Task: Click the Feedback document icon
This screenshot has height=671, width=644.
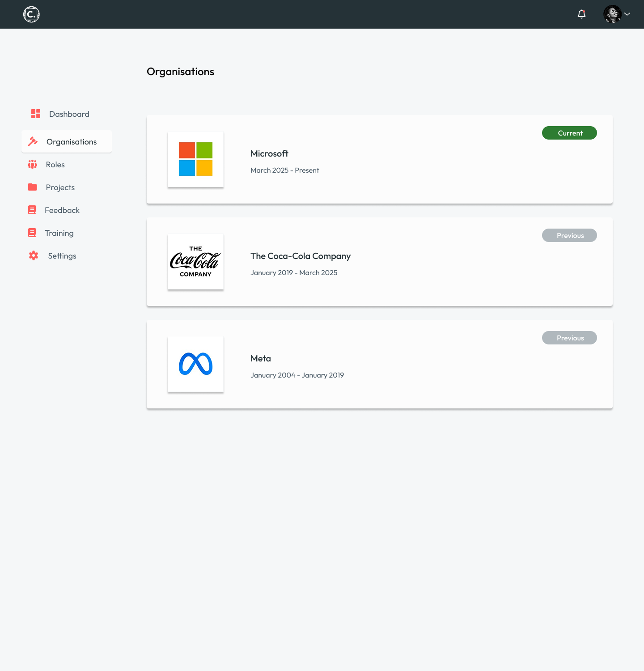Action: pos(32,210)
